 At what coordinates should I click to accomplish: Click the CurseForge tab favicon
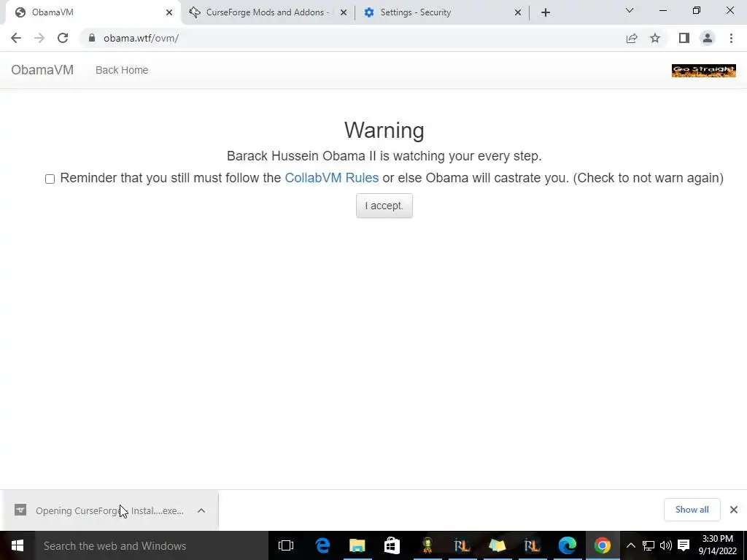coord(194,12)
